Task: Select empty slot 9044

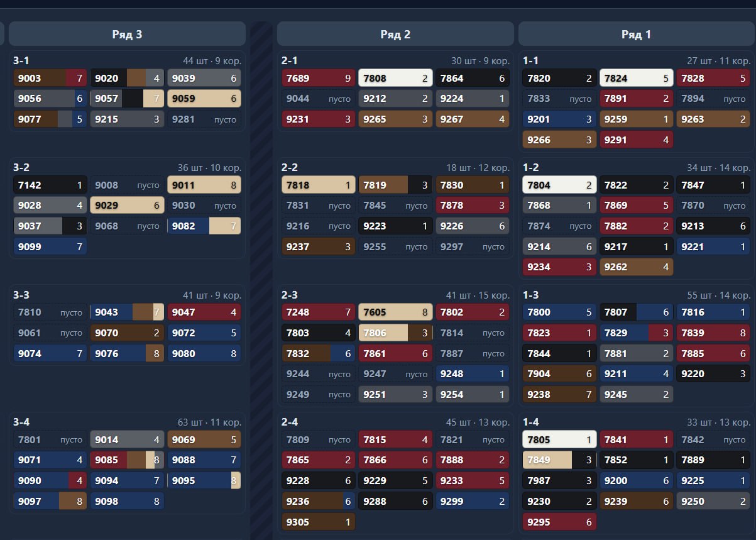Action: click(x=319, y=99)
